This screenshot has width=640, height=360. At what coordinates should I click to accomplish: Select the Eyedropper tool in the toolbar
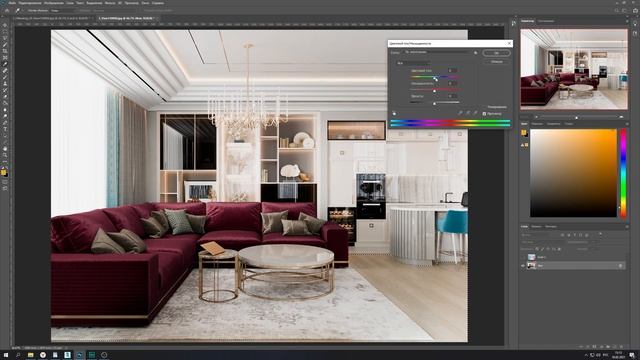click(5, 64)
